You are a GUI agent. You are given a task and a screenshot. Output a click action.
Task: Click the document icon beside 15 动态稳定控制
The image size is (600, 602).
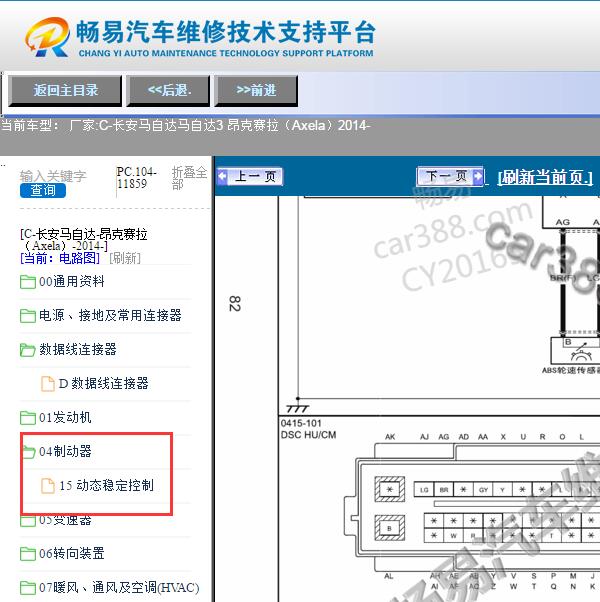pos(48,486)
